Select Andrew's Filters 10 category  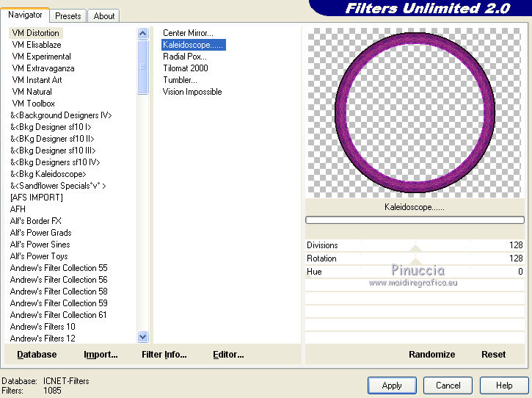[x=43, y=327]
